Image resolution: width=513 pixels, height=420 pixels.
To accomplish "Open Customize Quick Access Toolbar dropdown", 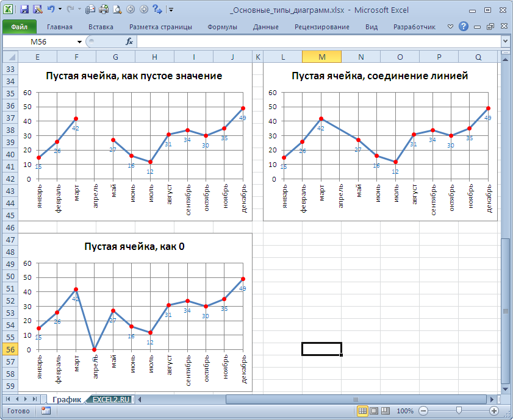I will point(171,10).
